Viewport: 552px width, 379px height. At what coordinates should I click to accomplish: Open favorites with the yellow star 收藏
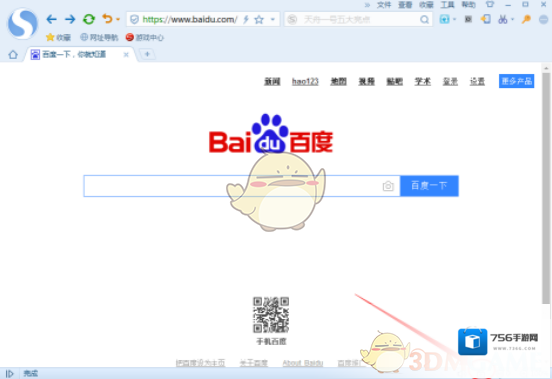tap(58, 37)
